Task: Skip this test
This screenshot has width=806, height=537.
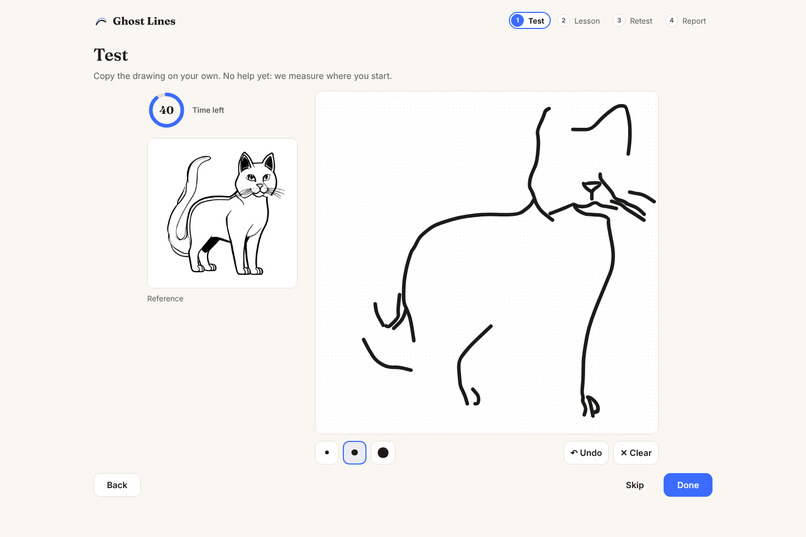Action: point(635,485)
